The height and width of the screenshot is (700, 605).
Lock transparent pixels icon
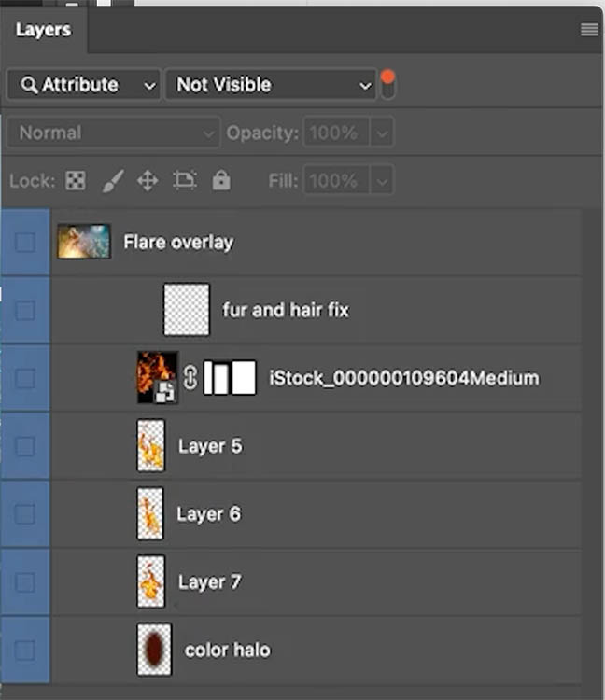point(76,181)
